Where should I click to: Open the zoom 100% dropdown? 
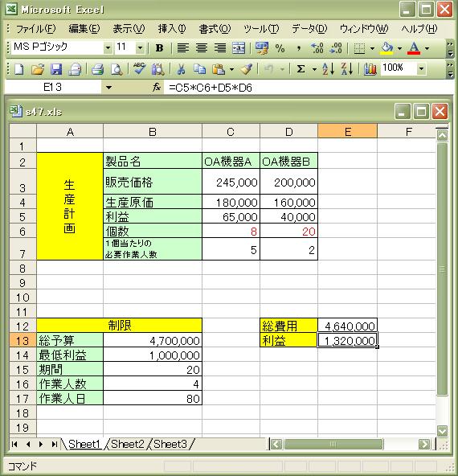(421, 68)
